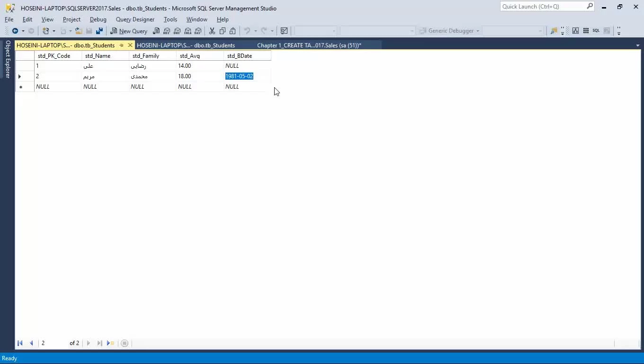Open the Help menu
This screenshot has height=364, width=644.
coord(223,19)
